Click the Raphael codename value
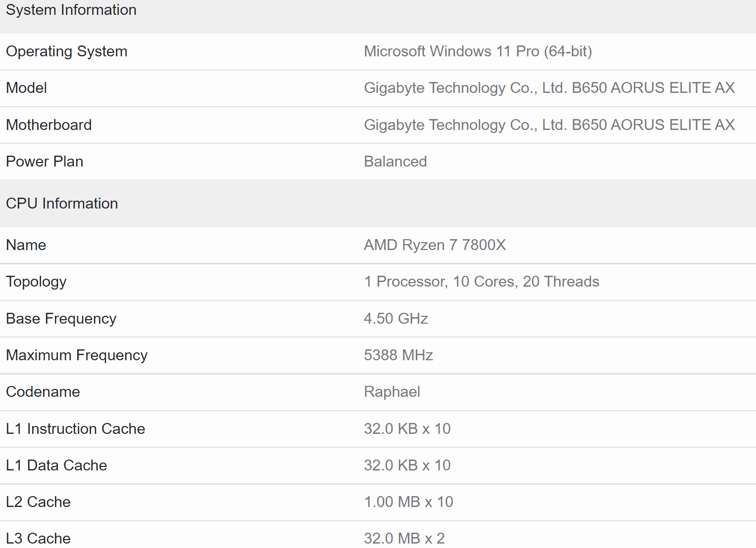This screenshot has width=756, height=548. [x=392, y=392]
